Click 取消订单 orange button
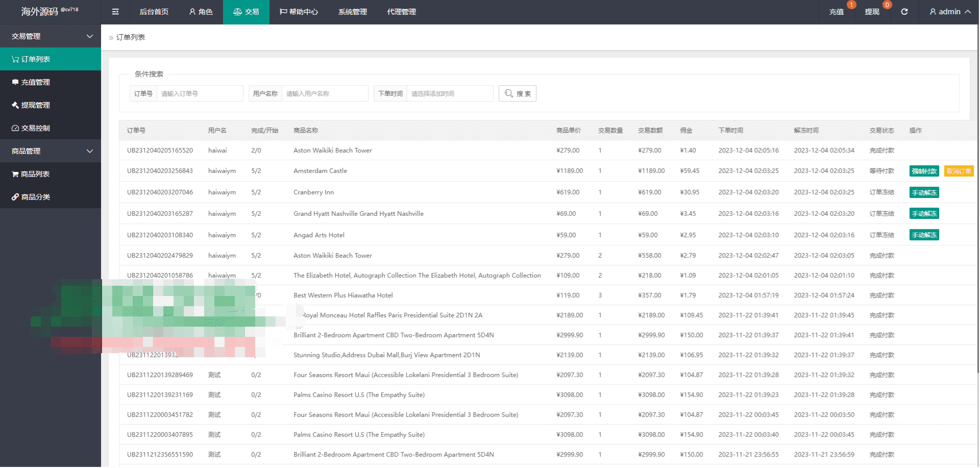 959,171
